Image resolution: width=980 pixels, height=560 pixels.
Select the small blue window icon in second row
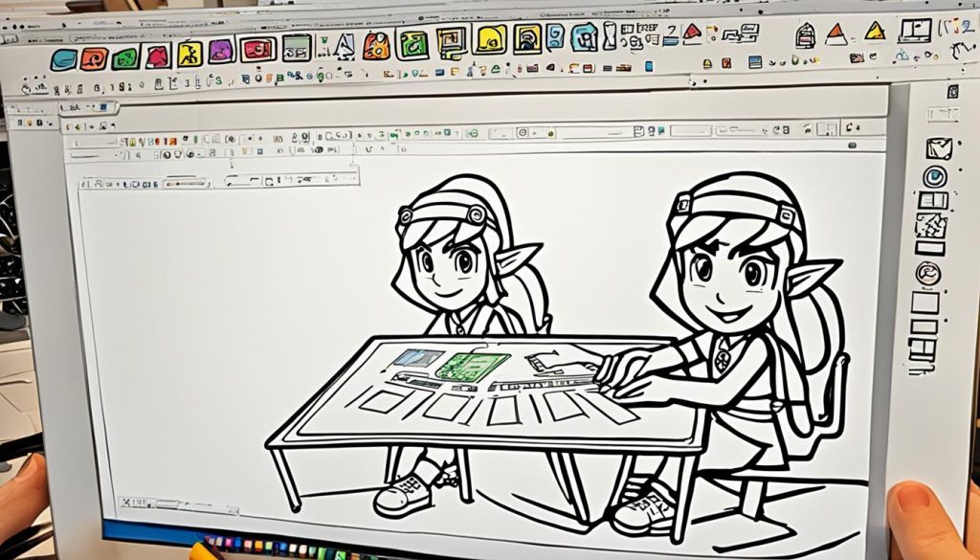[x=755, y=62]
